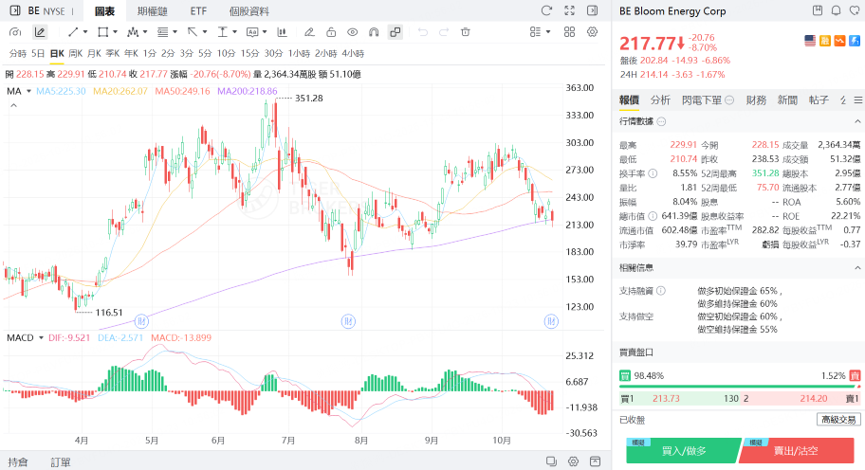Click the 財 earnings marker nearest the 8月 label
The image size is (865, 470).
348,321
